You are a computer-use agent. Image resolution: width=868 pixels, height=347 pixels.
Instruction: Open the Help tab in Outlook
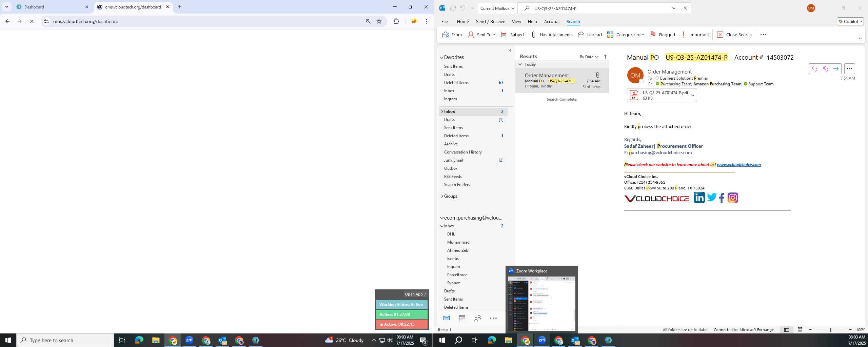[532, 21]
